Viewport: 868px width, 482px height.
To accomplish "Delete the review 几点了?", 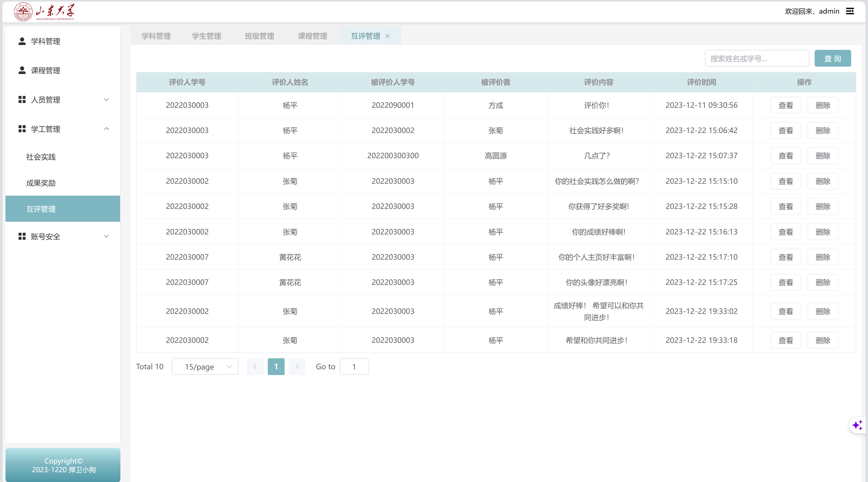I will click(x=822, y=156).
